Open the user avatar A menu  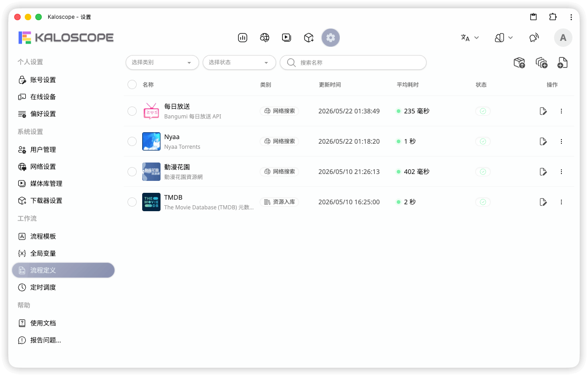coord(563,38)
